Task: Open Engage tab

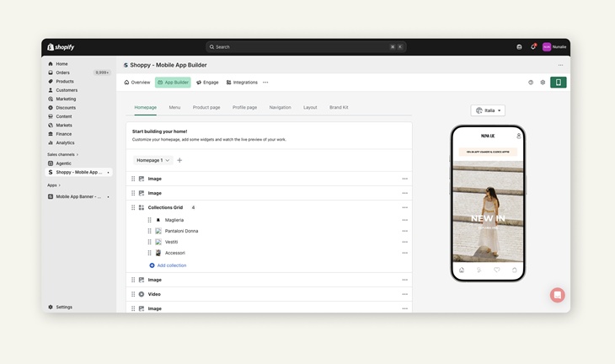Action: pyautogui.click(x=207, y=83)
